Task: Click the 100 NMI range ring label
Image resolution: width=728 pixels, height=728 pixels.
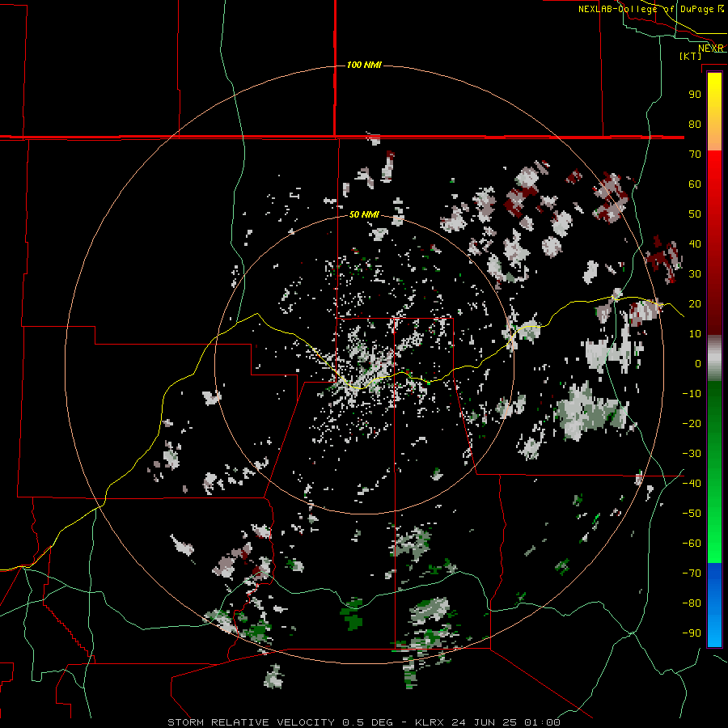Action: (364, 65)
